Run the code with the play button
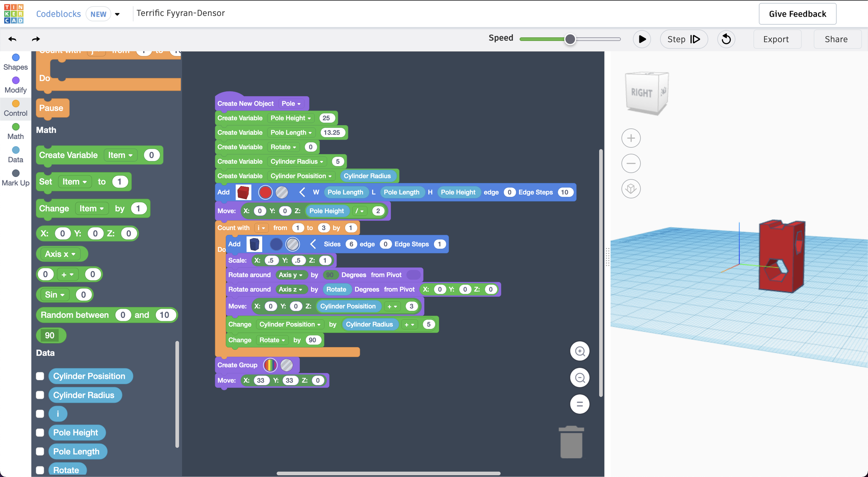 point(642,39)
